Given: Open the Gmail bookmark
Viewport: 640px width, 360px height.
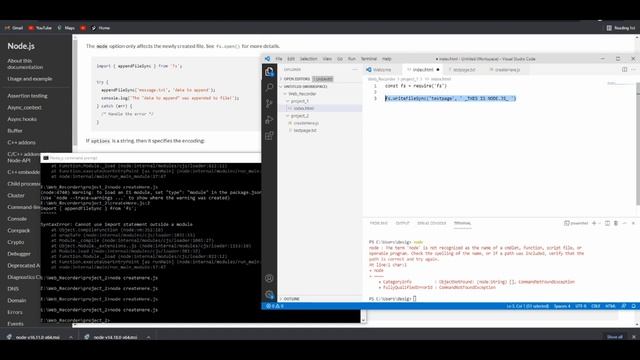Looking at the screenshot, I should pos(14,28).
